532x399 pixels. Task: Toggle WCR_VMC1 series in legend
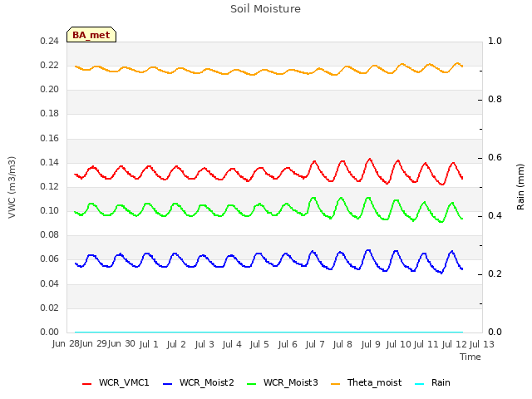(116, 382)
